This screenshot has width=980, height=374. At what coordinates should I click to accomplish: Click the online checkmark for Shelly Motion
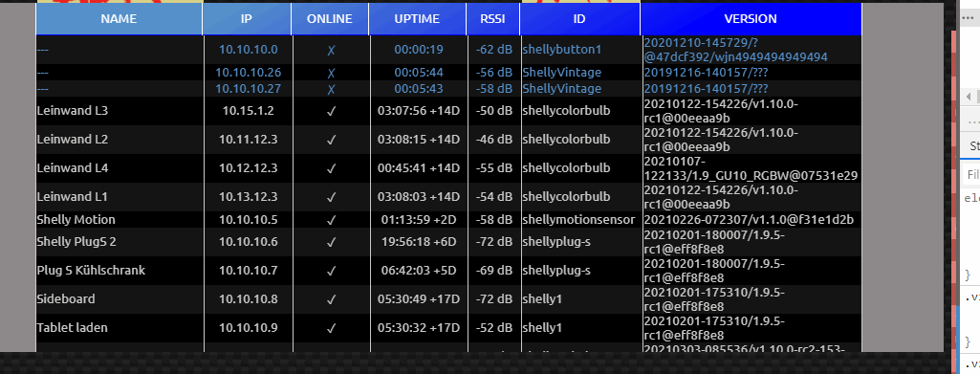331,220
